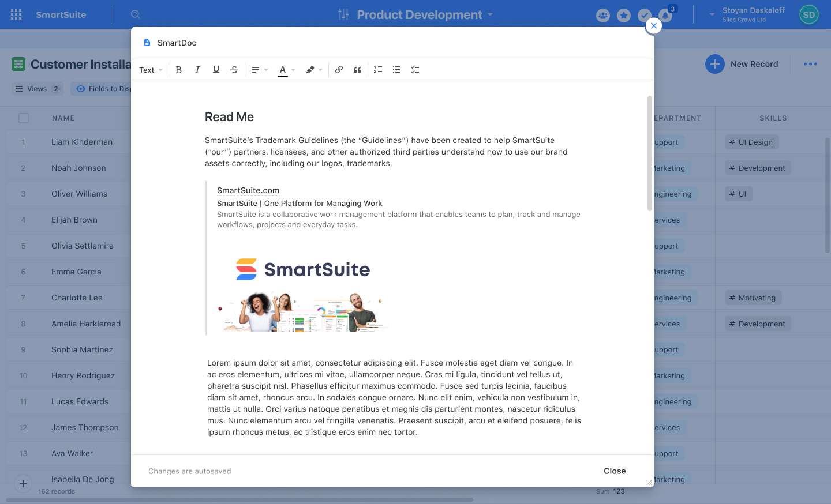Toggle the select-all checkbox in header
Image resolution: width=831 pixels, height=504 pixels.
pos(24,118)
